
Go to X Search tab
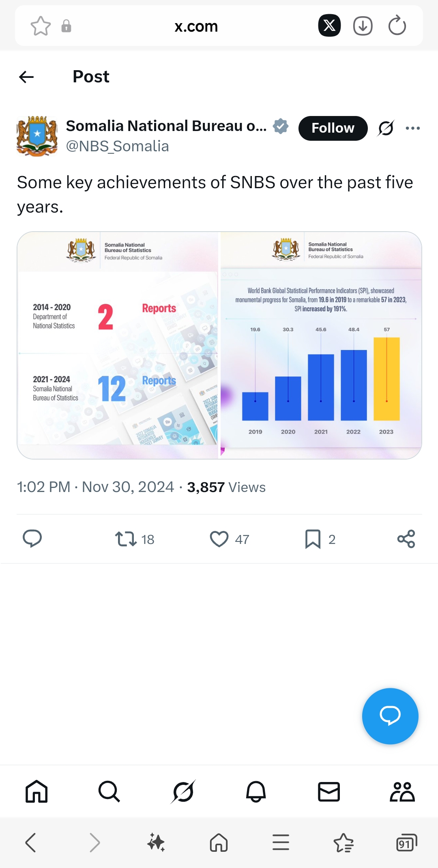(109, 791)
